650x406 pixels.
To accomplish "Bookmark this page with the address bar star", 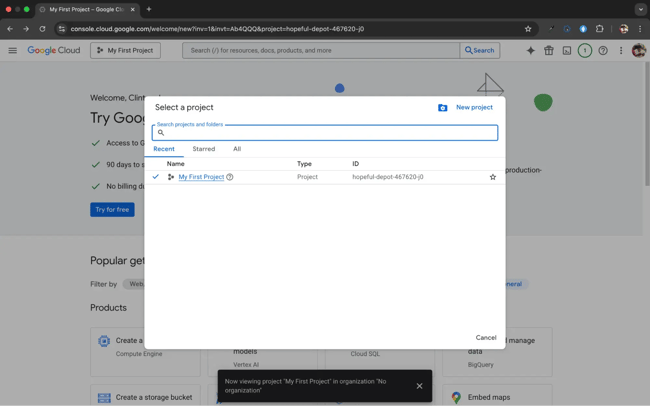I will tap(528, 29).
